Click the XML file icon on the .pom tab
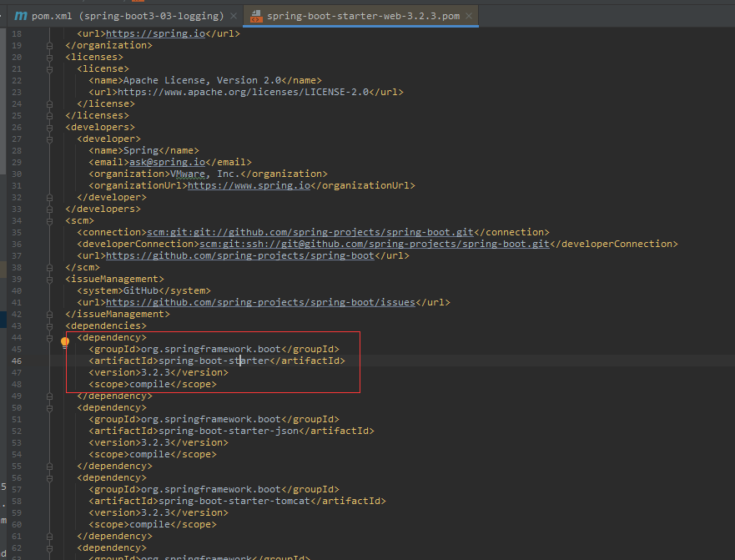735x560 pixels. (256, 17)
